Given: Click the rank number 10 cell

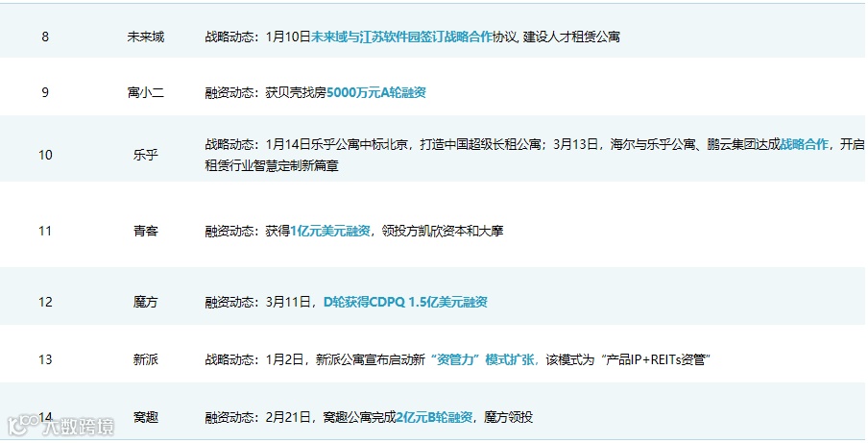Looking at the screenshot, I should click(45, 155).
